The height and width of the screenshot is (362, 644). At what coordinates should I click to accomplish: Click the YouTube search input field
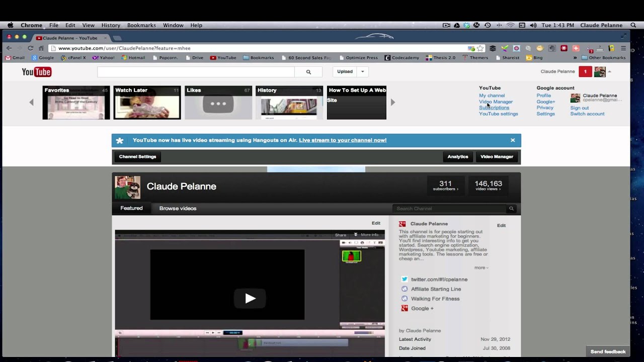196,72
